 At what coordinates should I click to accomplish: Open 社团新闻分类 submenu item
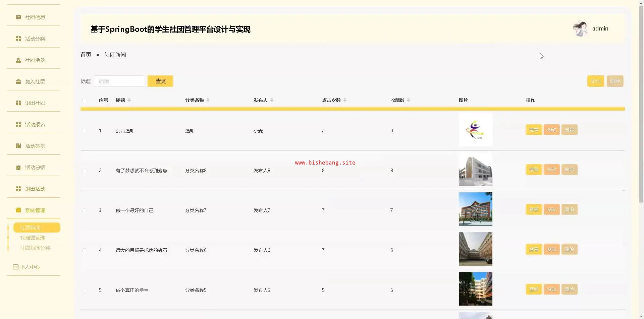click(35, 248)
